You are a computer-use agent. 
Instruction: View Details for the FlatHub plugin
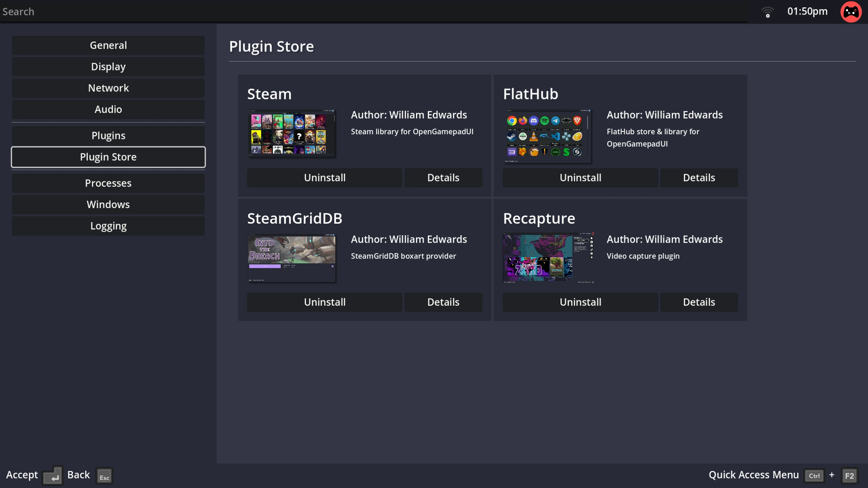click(699, 178)
